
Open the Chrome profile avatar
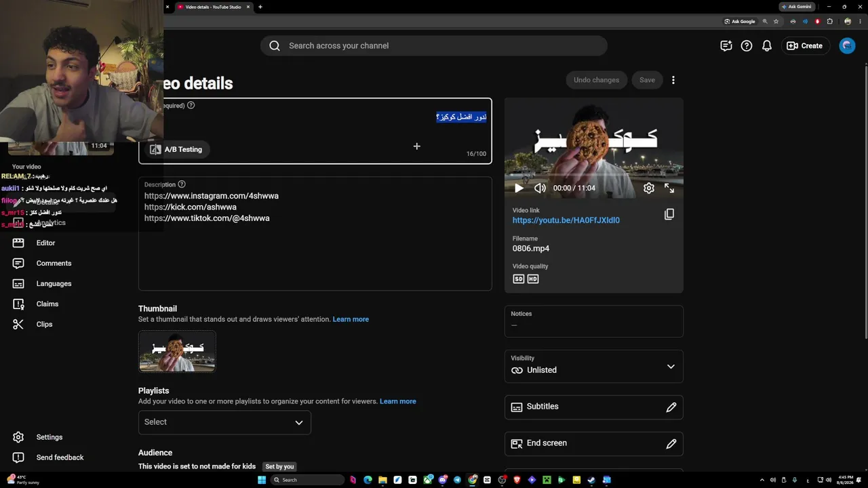coord(848,21)
